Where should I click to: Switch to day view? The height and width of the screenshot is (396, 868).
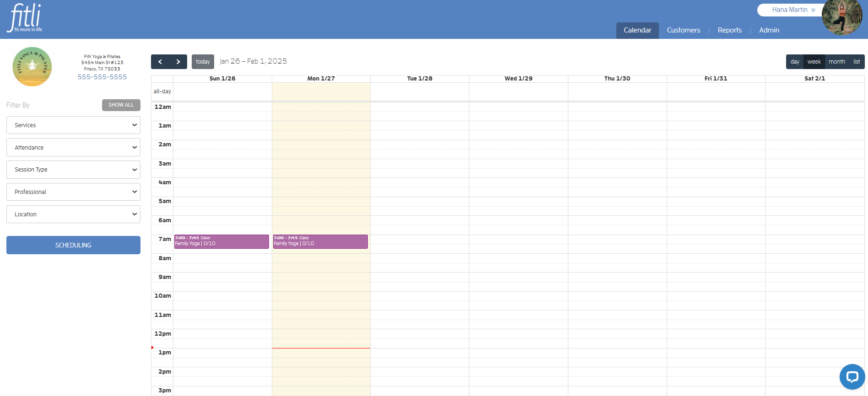point(795,62)
